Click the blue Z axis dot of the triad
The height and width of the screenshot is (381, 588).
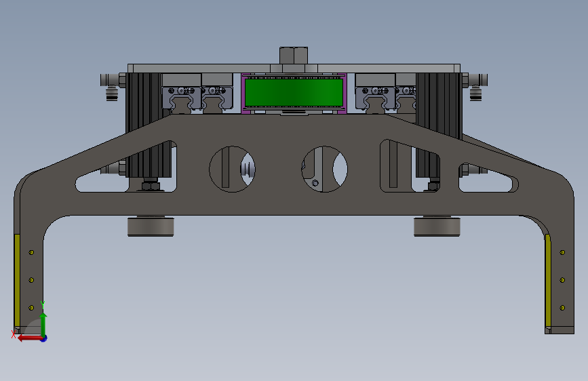click(44, 338)
